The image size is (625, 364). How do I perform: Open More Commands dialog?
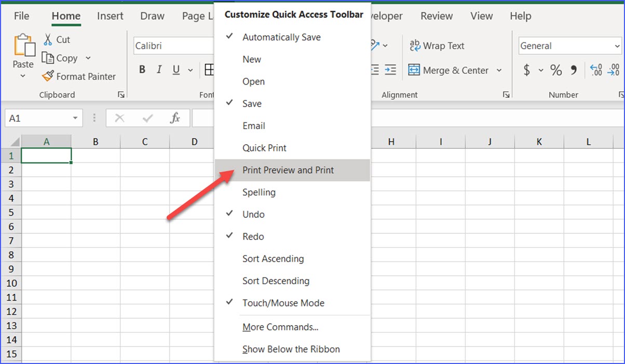pyautogui.click(x=280, y=327)
